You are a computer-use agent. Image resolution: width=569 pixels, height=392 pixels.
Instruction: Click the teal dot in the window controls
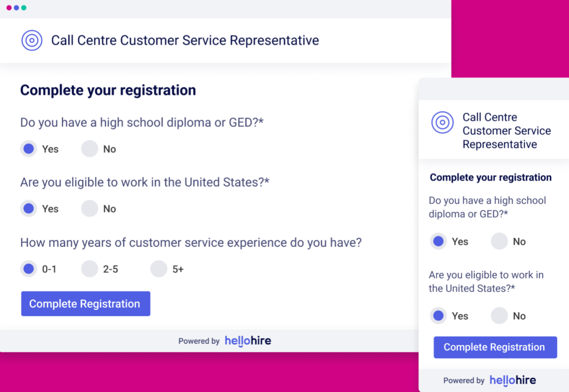tap(23, 8)
